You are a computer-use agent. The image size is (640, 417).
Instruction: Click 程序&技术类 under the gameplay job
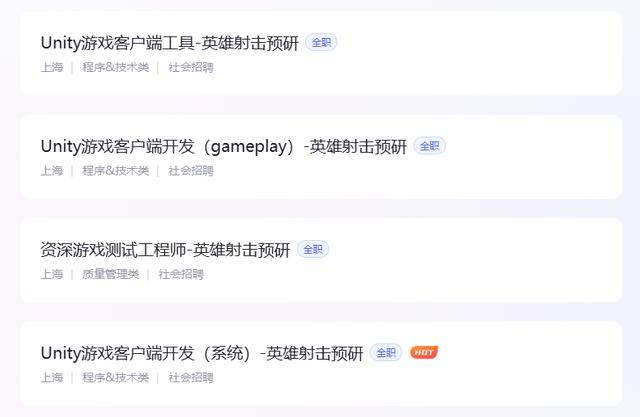(x=116, y=171)
